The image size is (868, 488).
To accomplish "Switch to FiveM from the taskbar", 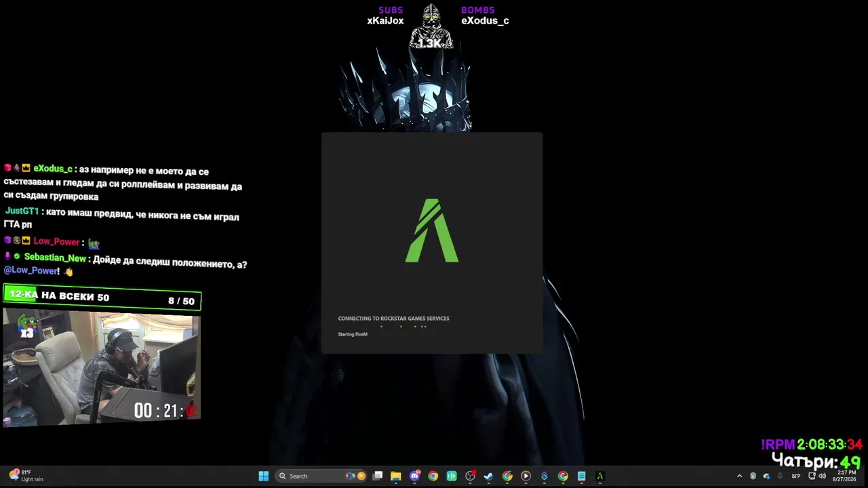I will [599, 476].
